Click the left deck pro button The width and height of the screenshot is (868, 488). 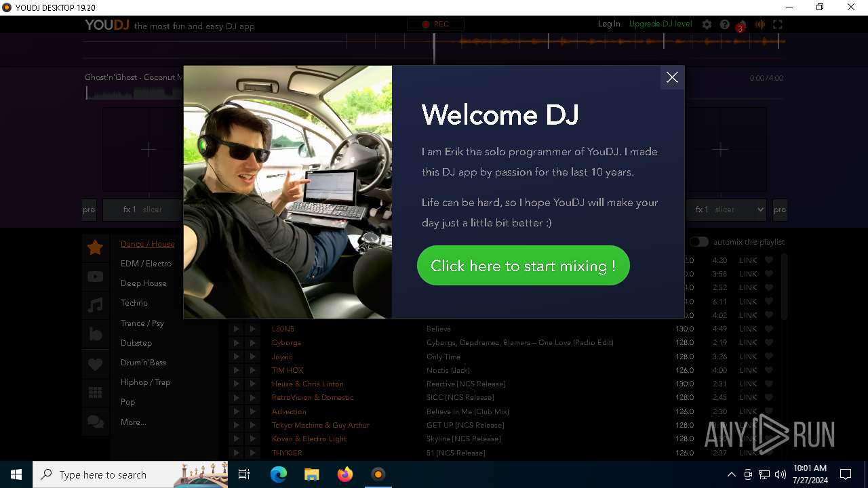pyautogui.click(x=89, y=209)
